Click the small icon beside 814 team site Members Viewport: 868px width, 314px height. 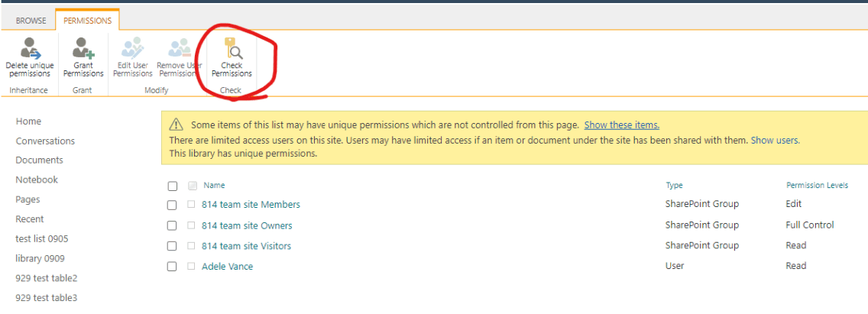click(x=191, y=205)
